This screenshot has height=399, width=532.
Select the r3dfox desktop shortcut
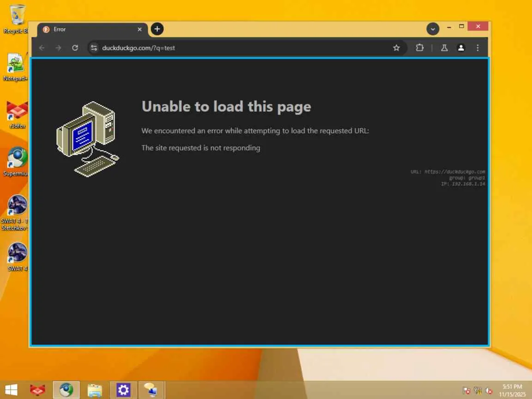17,115
